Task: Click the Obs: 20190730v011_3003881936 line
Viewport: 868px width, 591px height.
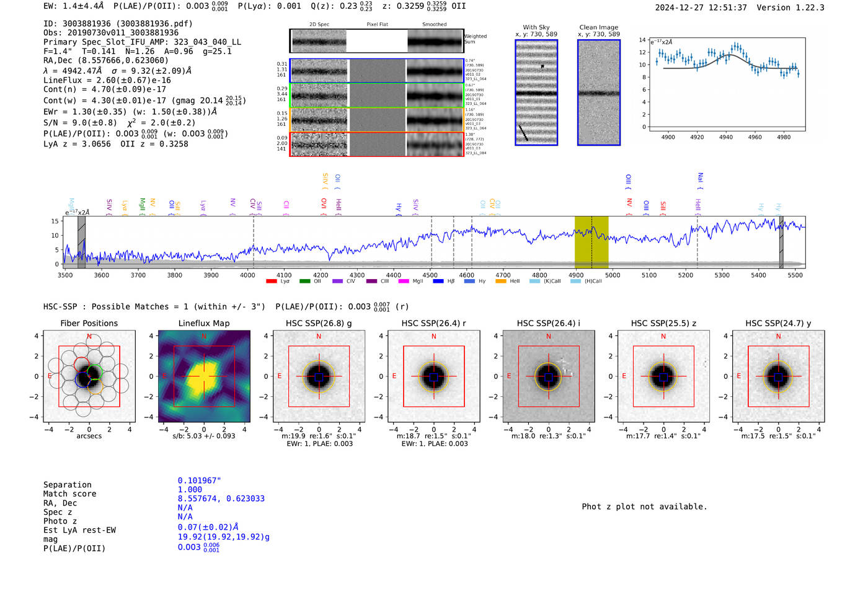Action: (111, 33)
